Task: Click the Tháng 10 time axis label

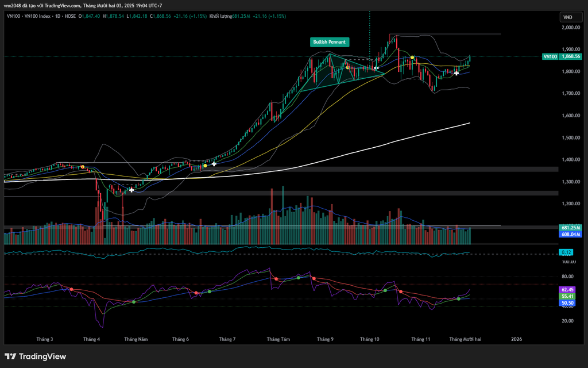Action: pos(370,339)
